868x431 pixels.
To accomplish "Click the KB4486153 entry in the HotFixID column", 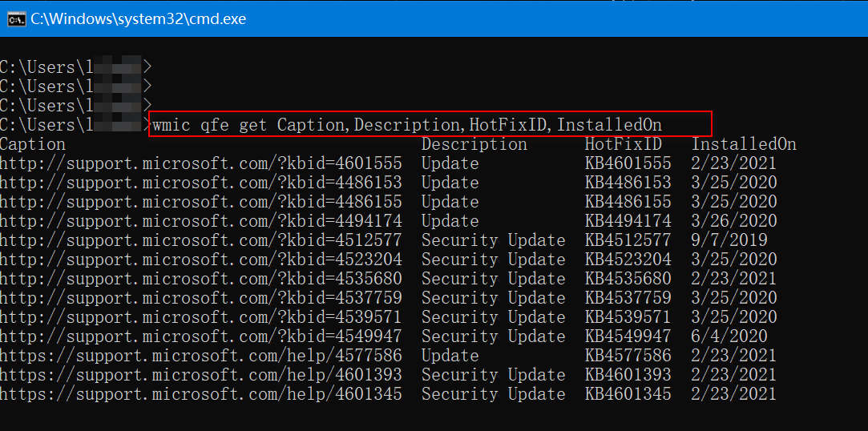I will [628, 183].
